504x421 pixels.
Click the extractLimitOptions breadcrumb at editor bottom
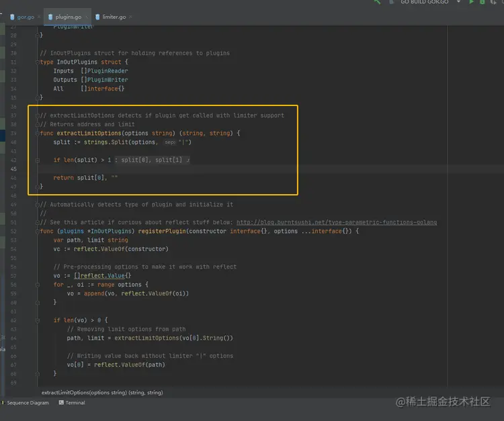tap(102, 392)
